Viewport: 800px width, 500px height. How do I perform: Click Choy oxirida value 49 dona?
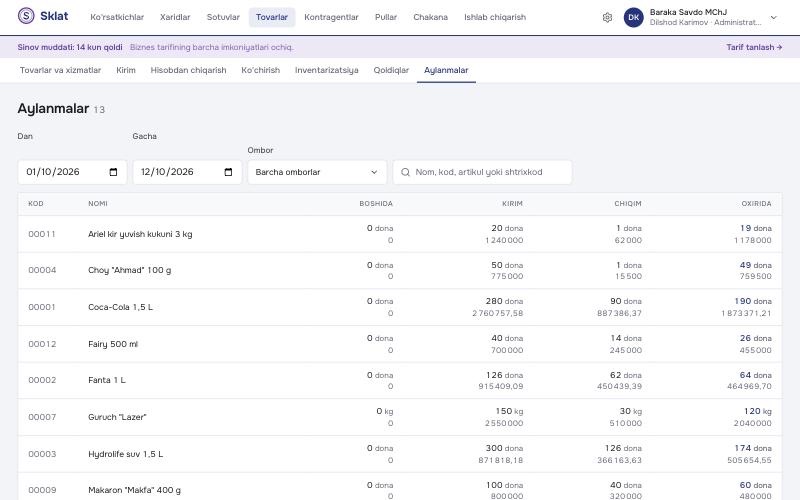pyautogui.click(x=756, y=265)
